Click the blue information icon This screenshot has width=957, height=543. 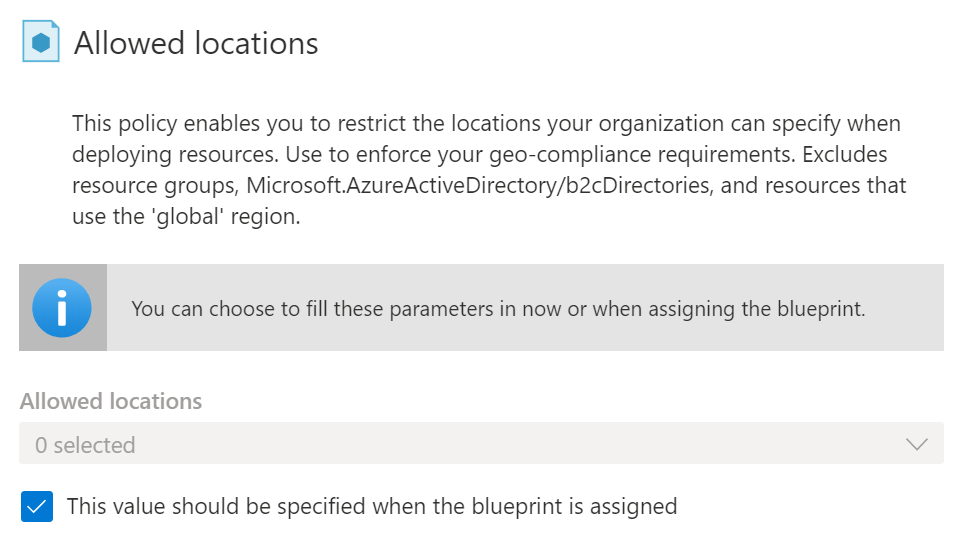click(x=62, y=308)
